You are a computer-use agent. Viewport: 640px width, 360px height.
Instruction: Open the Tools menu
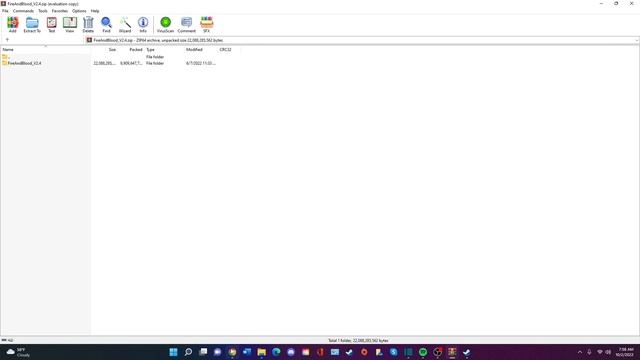(x=43, y=11)
